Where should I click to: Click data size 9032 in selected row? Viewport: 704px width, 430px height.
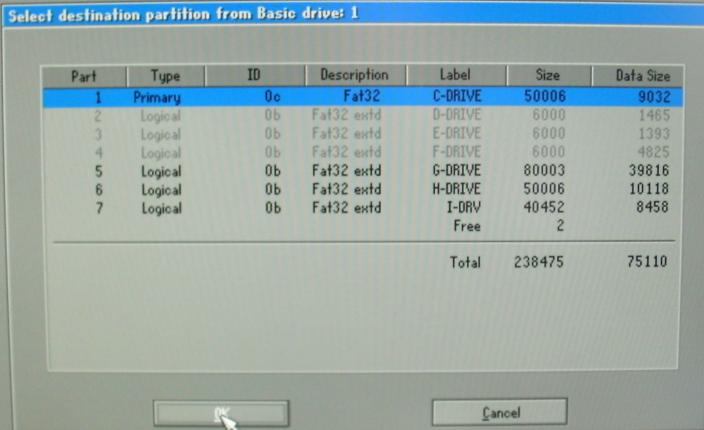(x=654, y=97)
